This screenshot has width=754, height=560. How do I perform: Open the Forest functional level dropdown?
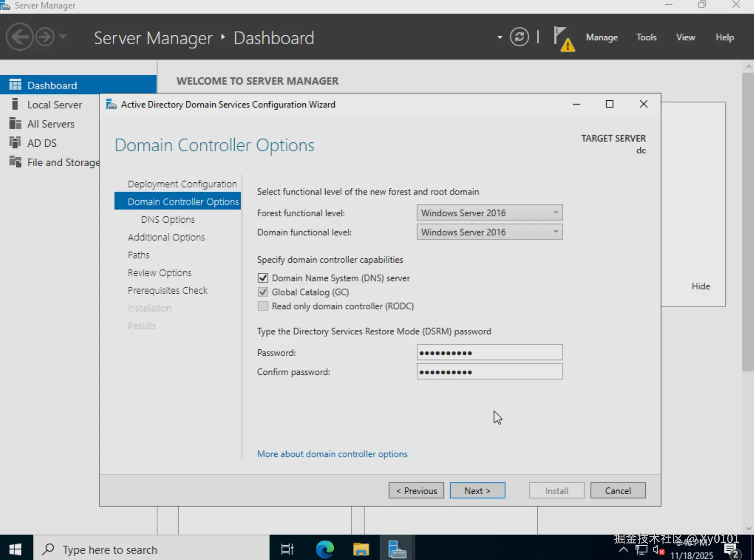[490, 213]
